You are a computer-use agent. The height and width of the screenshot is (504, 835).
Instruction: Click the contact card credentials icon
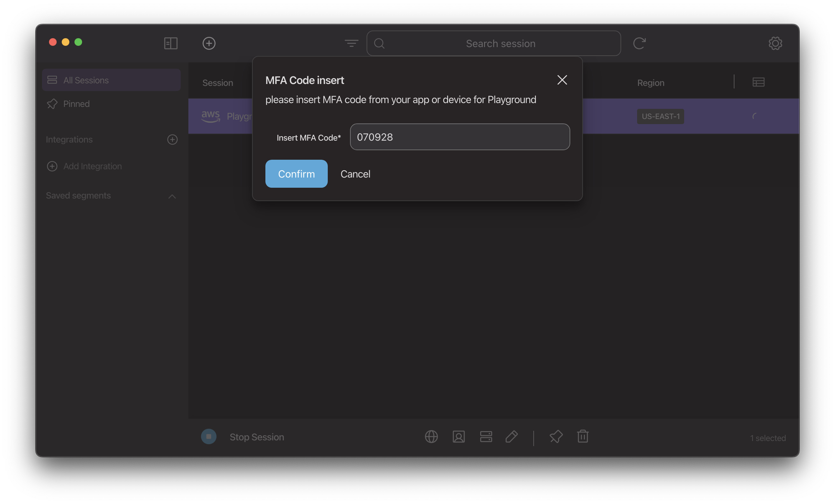[x=459, y=437]
